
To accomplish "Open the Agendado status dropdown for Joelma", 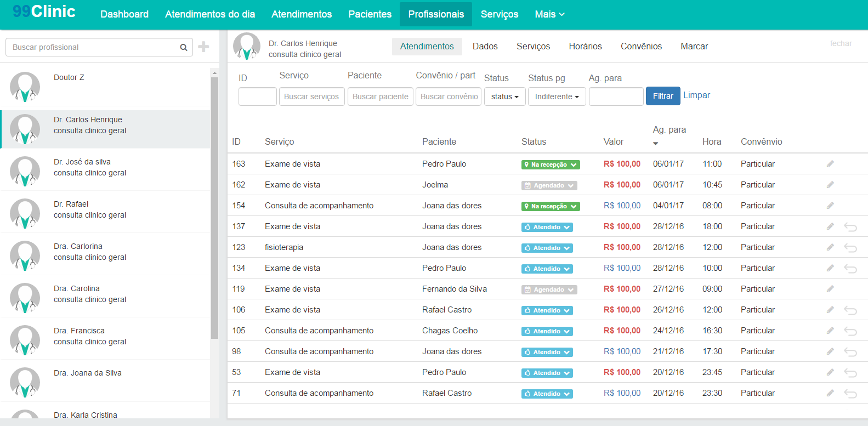I will click(549, 185).
